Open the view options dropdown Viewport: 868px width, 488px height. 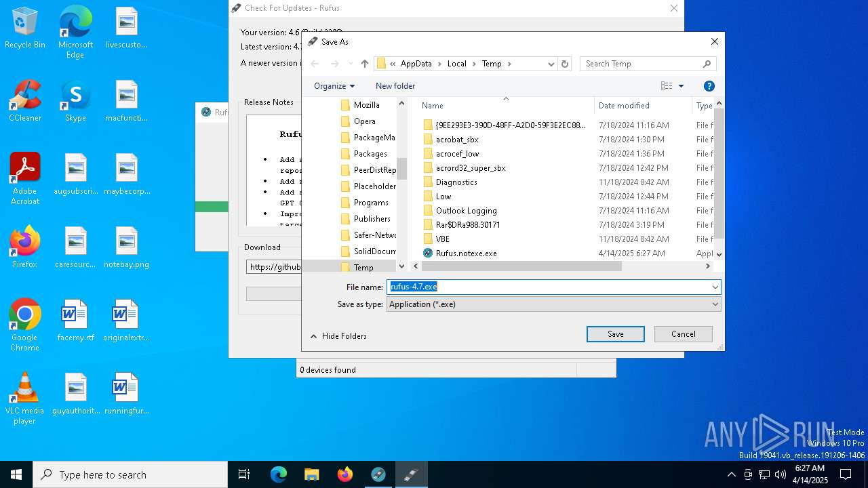click(682, 86)
